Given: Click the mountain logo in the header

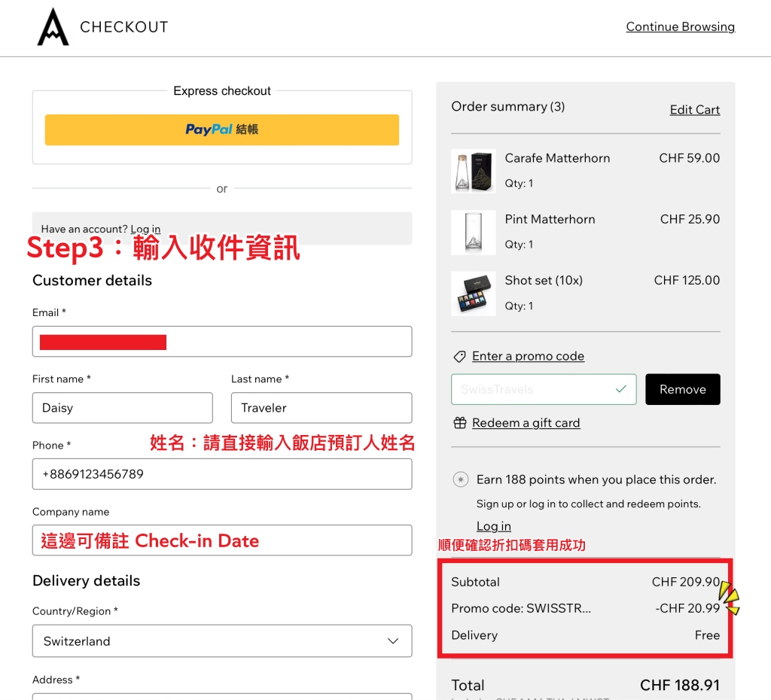Looking at the screenshot, I should 53,27.
